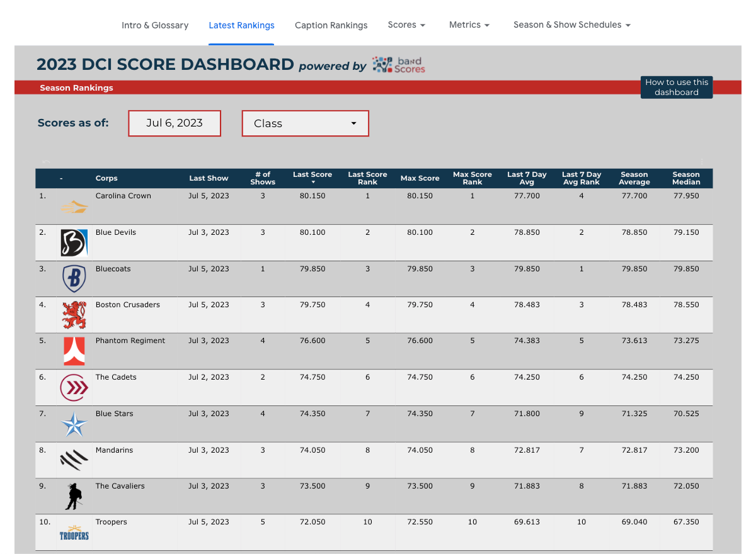
Task: Click the Band Scores logo
Action: [x=399, y=65]
